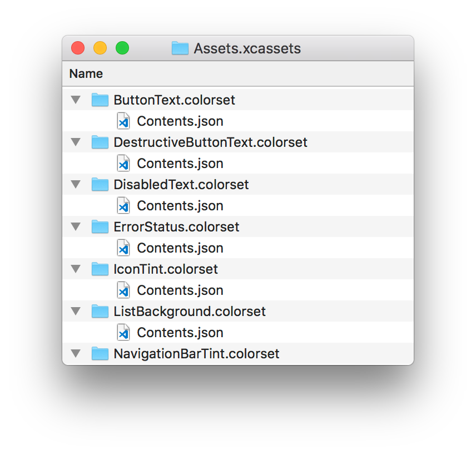476x454 pixels.
Task: Click the ListBackground.colorset folder icon
Action: coord(100,312)
